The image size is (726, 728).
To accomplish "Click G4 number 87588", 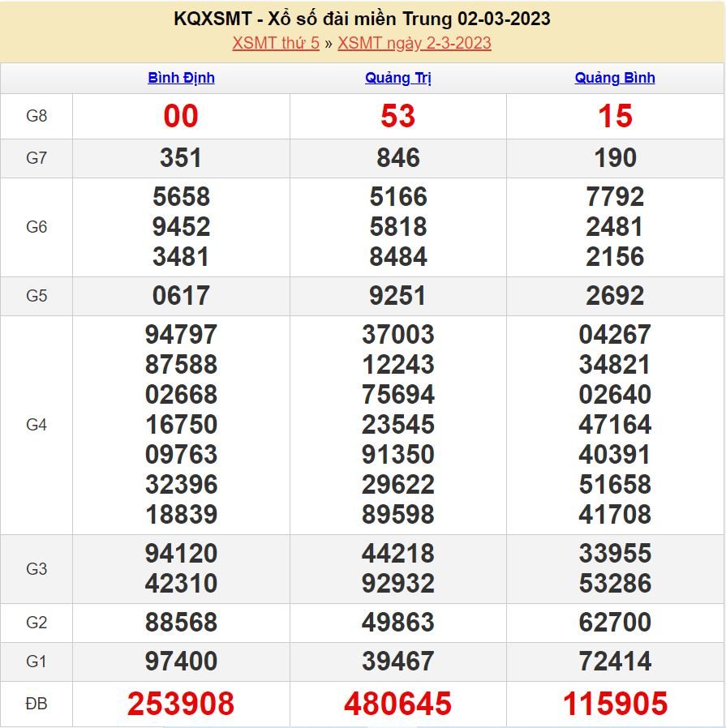I will pos(181,365).
